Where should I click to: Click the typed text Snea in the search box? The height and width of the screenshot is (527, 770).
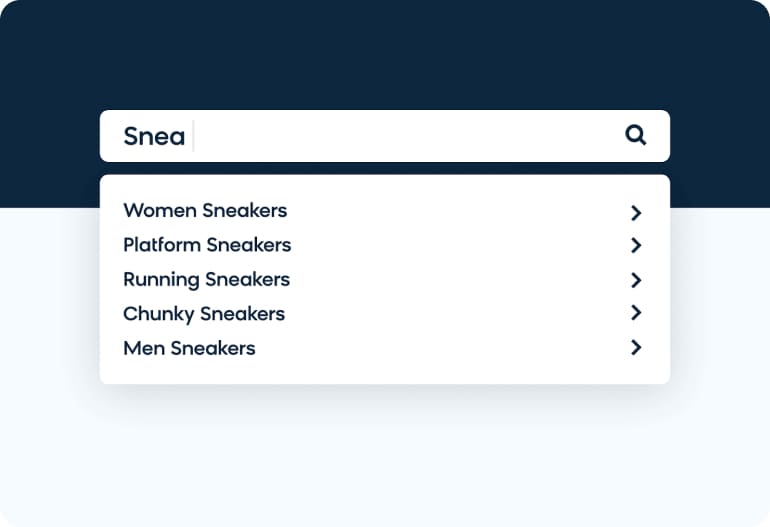[x=154, y=136]
